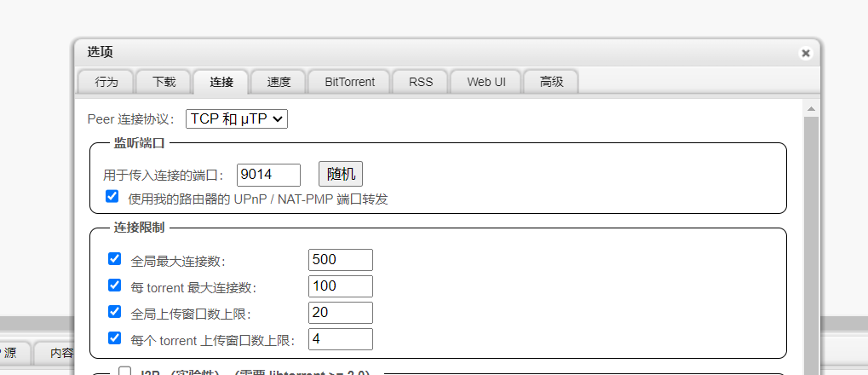This screenshot has width=868, height=375.
Task: Focus the global upload slots field 20
Action: (x=341, y=313)
